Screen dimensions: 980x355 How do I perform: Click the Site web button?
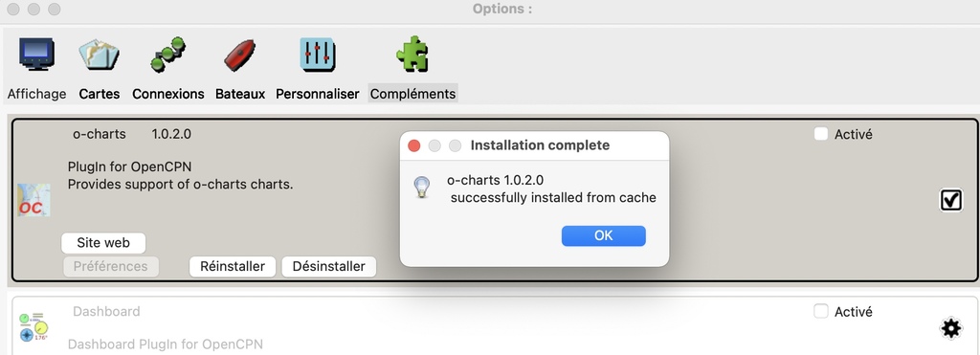[x=103, y=242]
